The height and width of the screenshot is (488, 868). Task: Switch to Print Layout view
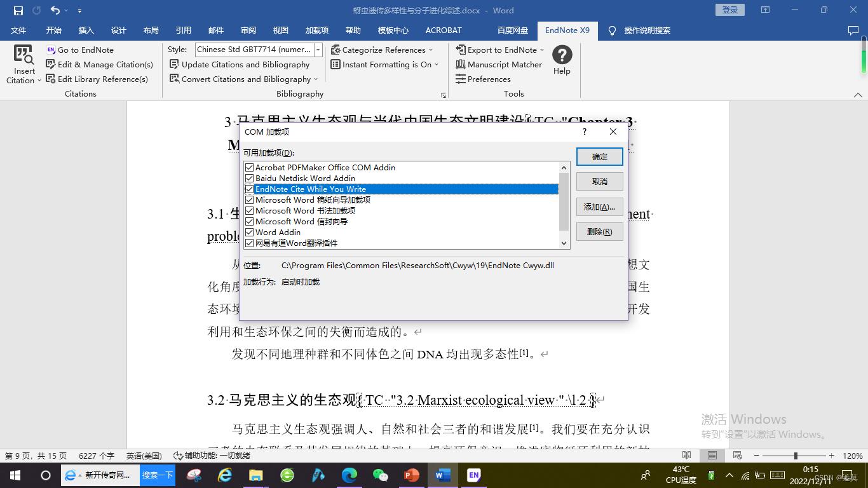[x=712, y=456]
